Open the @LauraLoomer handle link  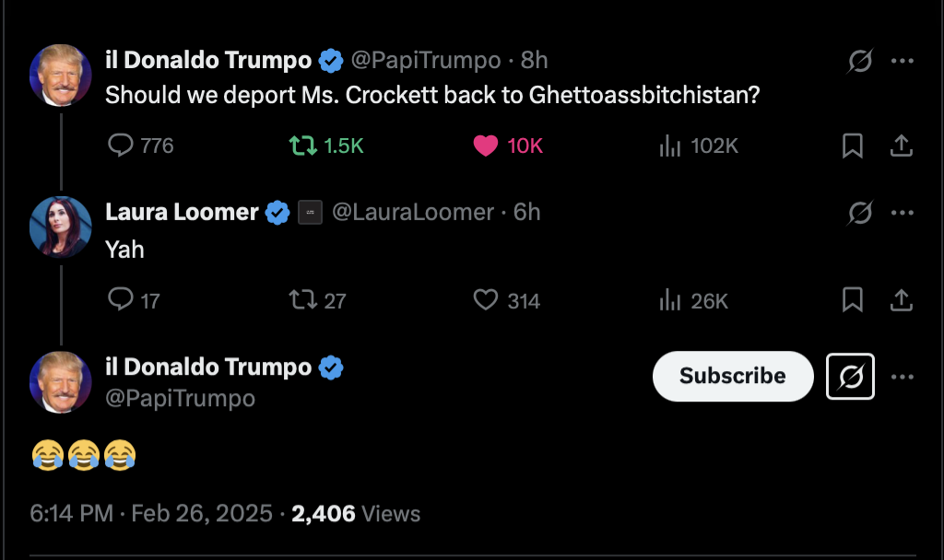click(x=412, y=213)
